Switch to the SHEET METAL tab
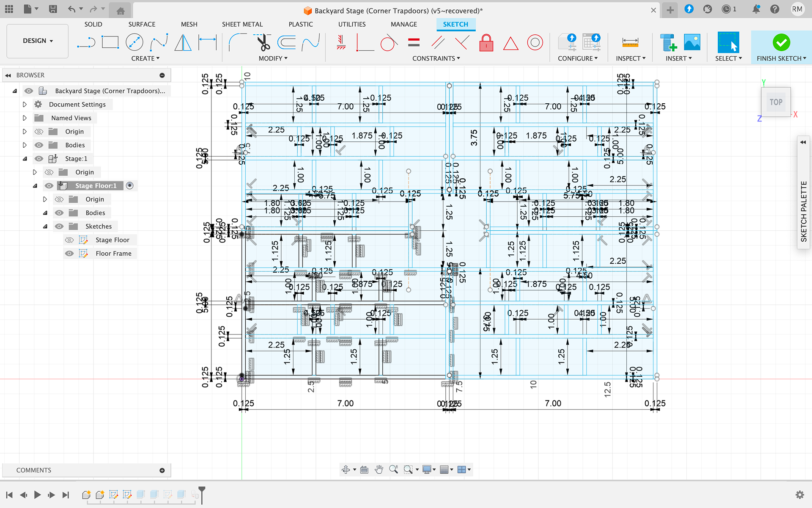812x508 pixels. pyautogui.click(x=242, y=24)
